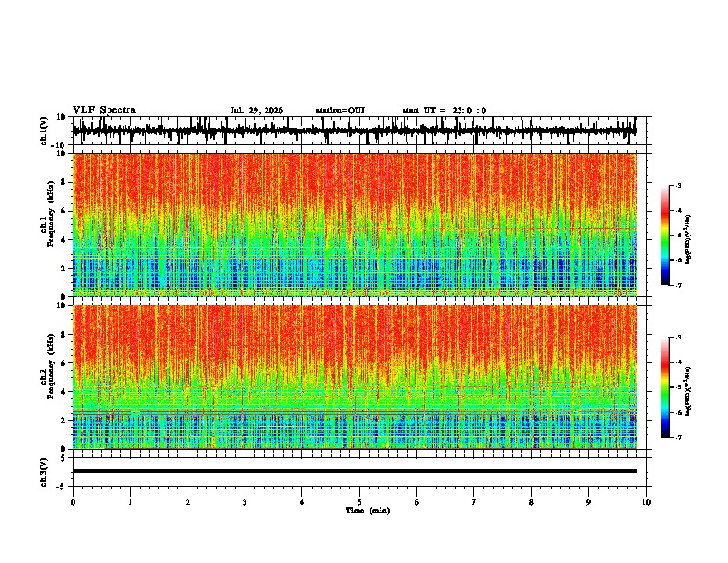Click the ch.1 spectrogram color scale bar
This screenshot has width=728, height=563.
pyautogui.click(x=665, y=236)
